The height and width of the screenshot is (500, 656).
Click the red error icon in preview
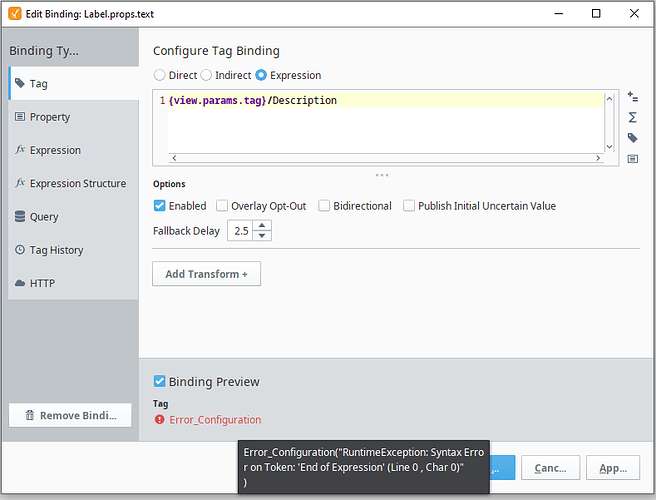click(x=159, y=419)
